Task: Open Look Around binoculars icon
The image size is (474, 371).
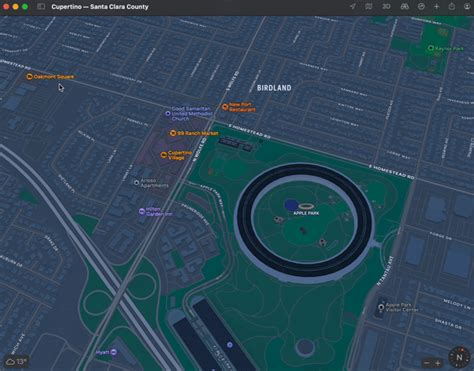Action: point(405,7)
